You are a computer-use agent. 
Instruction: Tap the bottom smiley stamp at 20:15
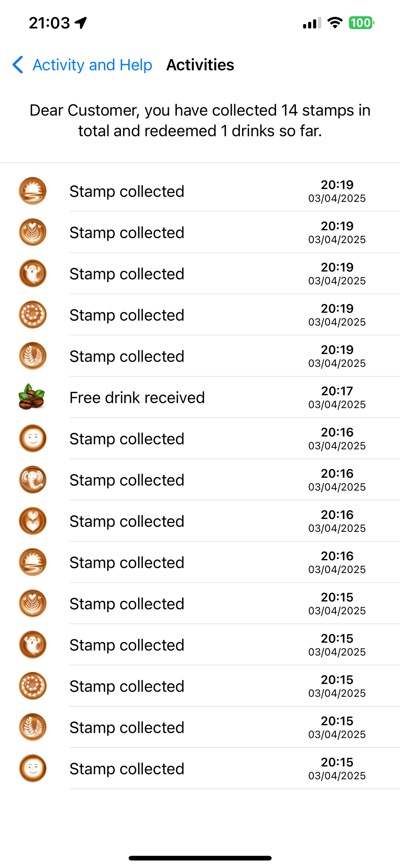[33, 768]
